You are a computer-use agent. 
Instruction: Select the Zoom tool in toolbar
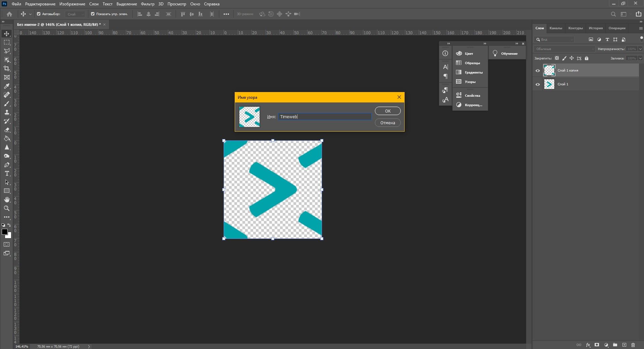[x=7, y=208]
